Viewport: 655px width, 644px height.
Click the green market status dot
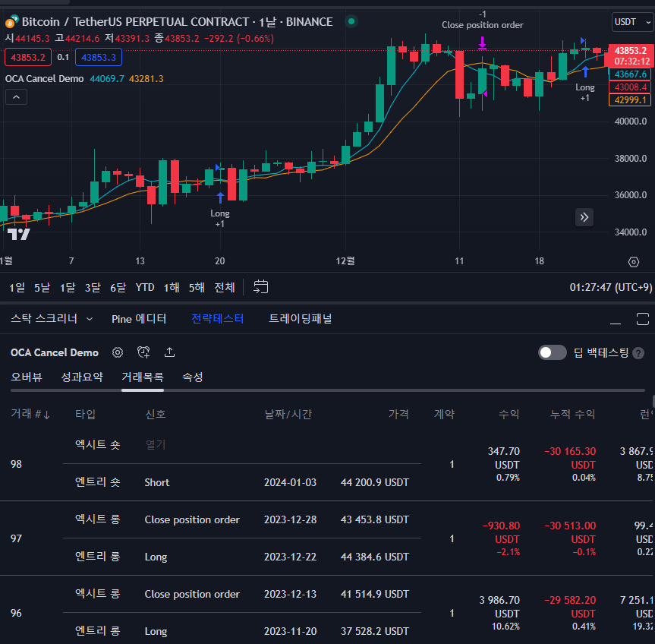pos(351,21)
